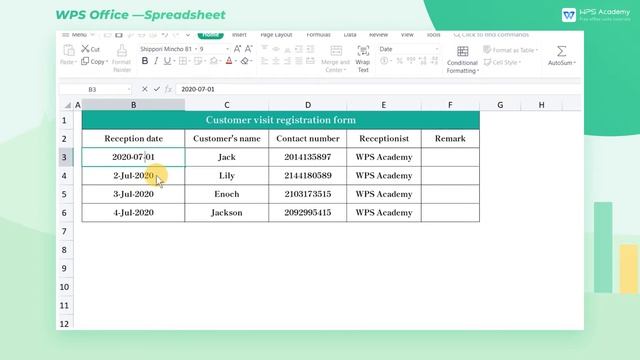
Task: Select the cell with name Jack
Action: pos(227,157)
